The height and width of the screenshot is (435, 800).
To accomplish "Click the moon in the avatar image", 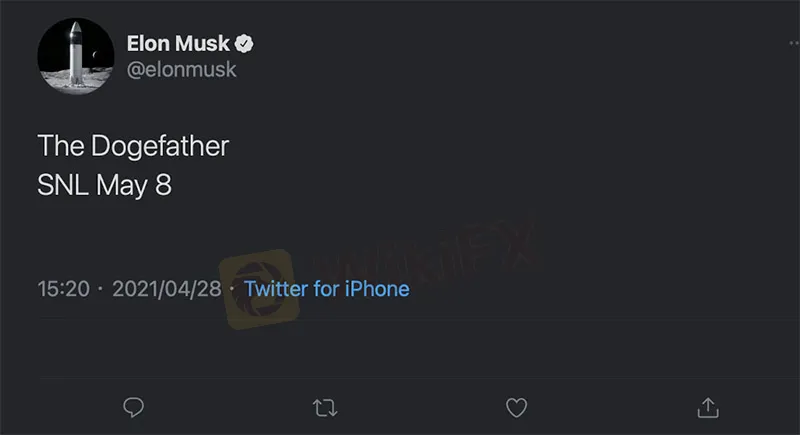I will (x=94, y=55).
